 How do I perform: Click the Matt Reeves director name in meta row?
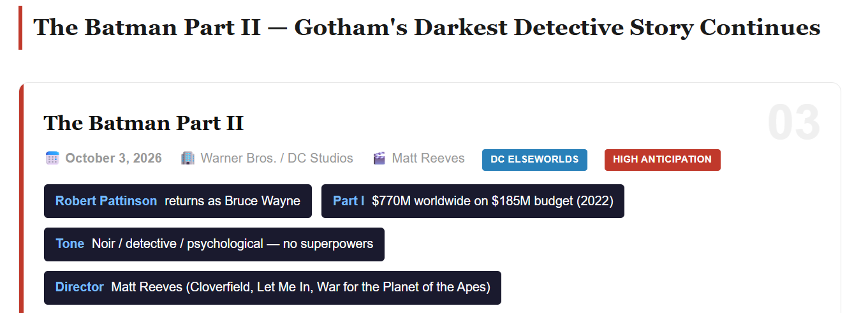428,158
